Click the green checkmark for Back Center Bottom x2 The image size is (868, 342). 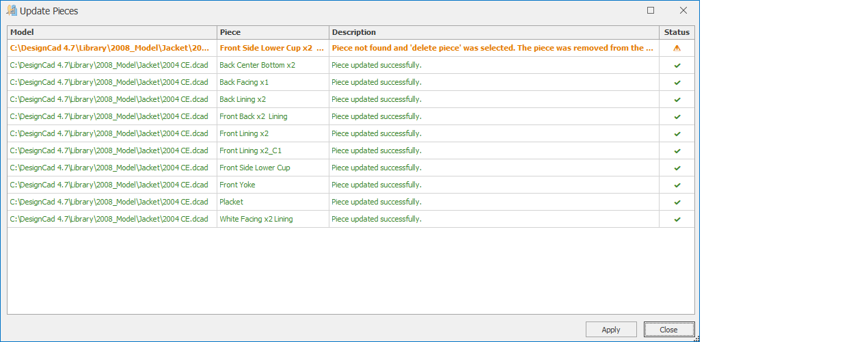pos(677,66)
